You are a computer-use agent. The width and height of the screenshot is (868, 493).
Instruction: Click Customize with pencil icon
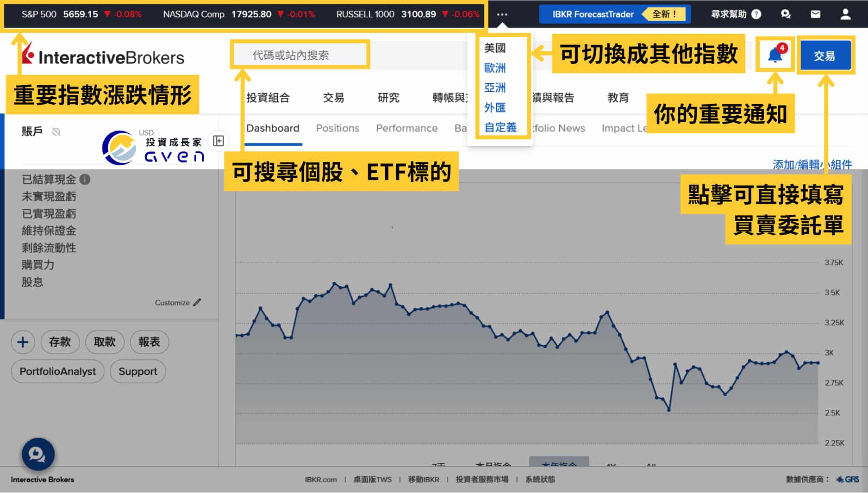click(178, 302)
